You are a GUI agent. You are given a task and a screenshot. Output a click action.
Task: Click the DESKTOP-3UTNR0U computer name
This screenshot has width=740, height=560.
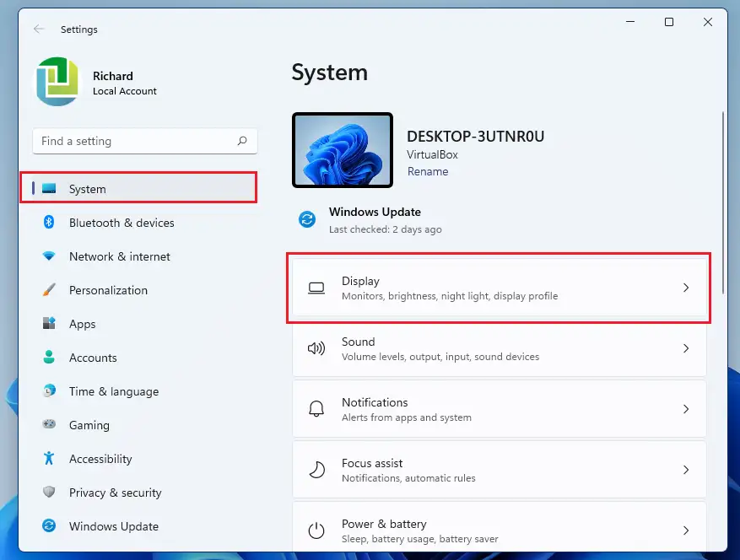[x=475, y=137]
